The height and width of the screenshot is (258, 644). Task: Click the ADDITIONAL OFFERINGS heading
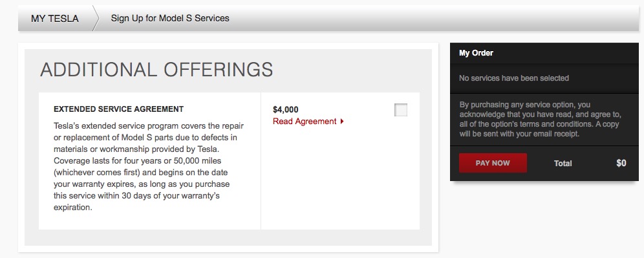[x=156, y=69]
